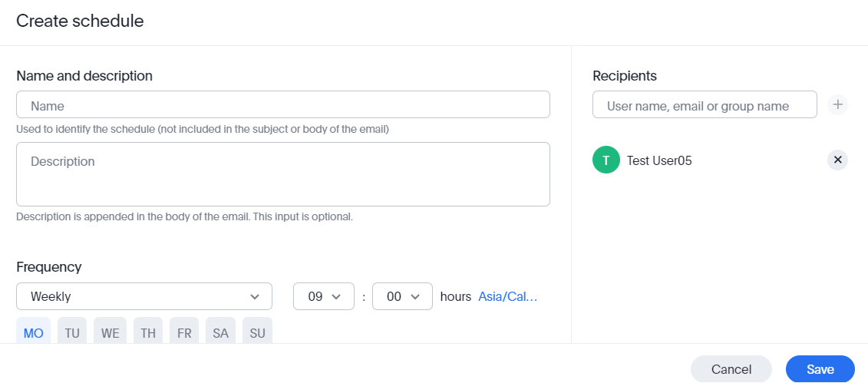
Task: Click the Recipients search input
Action: click(705, 105)
